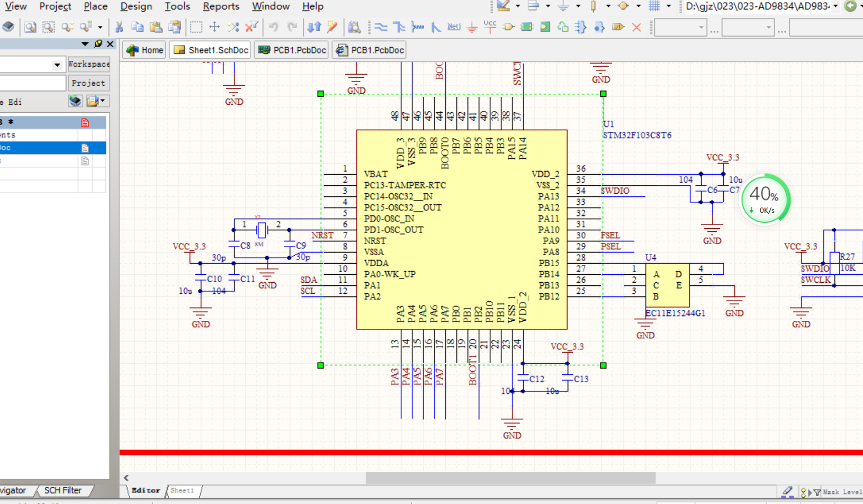
Task: Select the Place Signal Harness tool
Action: (418, 27)
